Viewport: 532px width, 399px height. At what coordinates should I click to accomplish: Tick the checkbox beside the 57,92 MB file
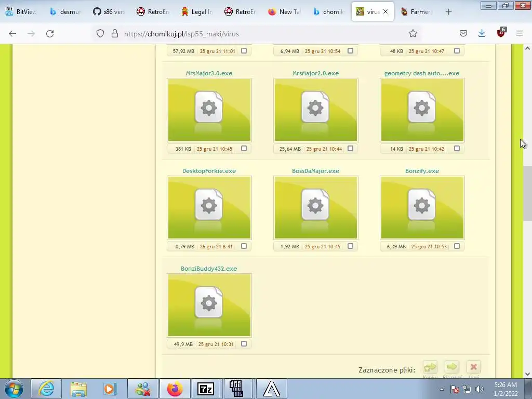point(244,50)
